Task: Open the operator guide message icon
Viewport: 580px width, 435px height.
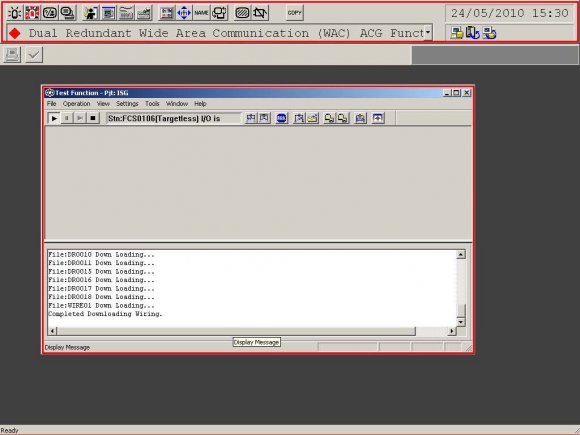Action: coord(50,13)
